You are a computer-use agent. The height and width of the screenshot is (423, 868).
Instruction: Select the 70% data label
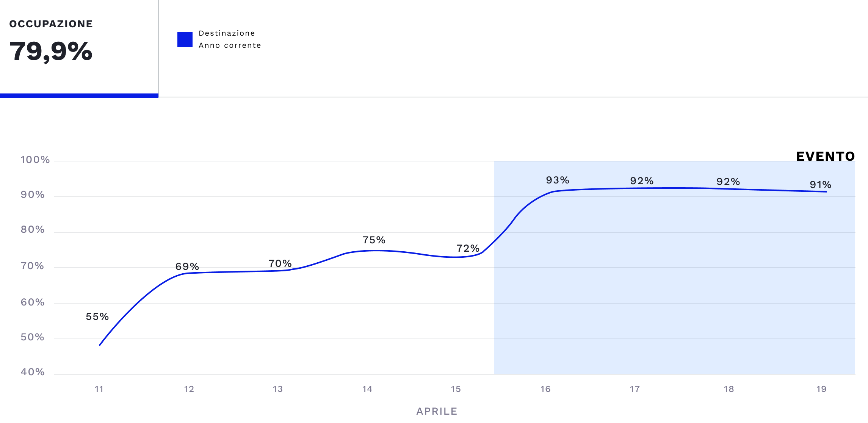tap(280, 263)
